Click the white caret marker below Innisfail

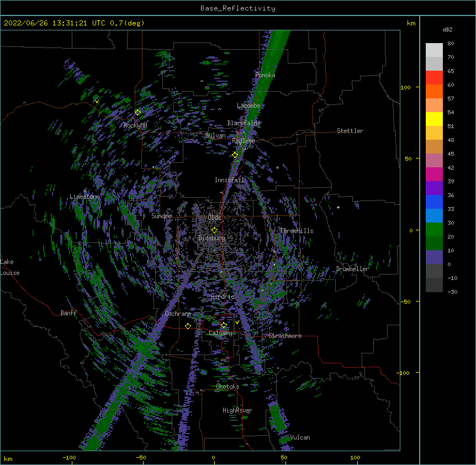coord(221,192)
